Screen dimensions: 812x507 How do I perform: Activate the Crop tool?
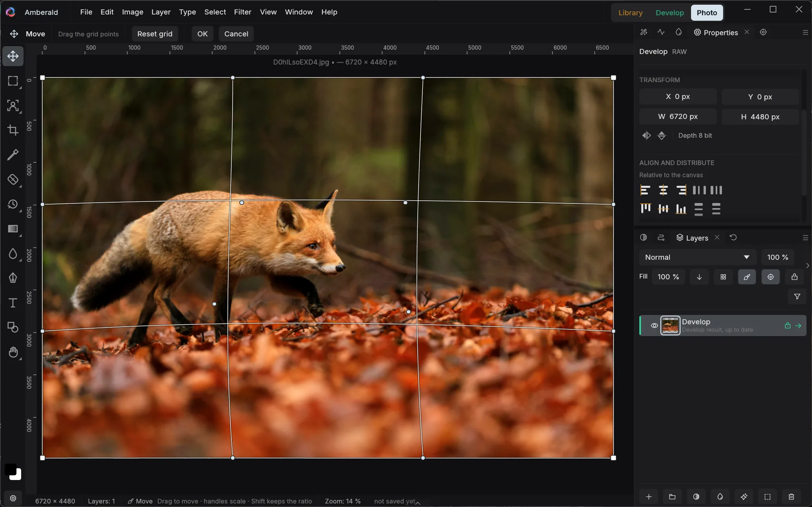(x=13, y=130)
